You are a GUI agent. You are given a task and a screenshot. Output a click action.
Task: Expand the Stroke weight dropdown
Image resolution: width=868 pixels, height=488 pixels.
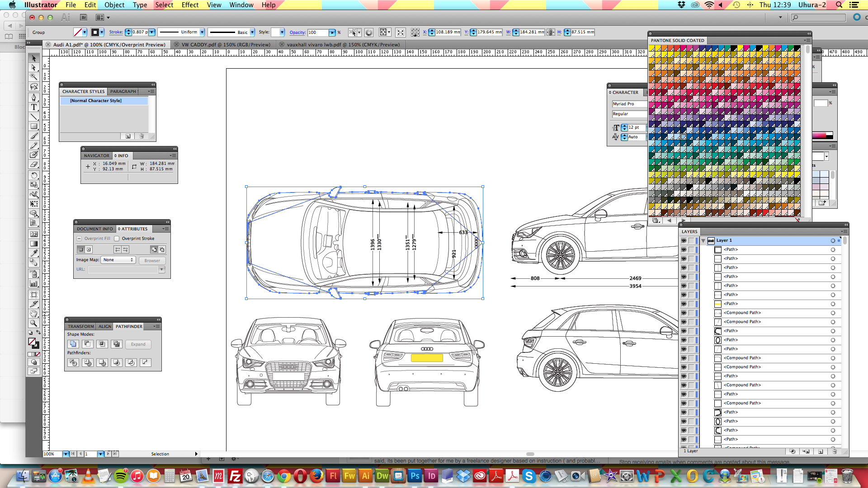(154, 32)
